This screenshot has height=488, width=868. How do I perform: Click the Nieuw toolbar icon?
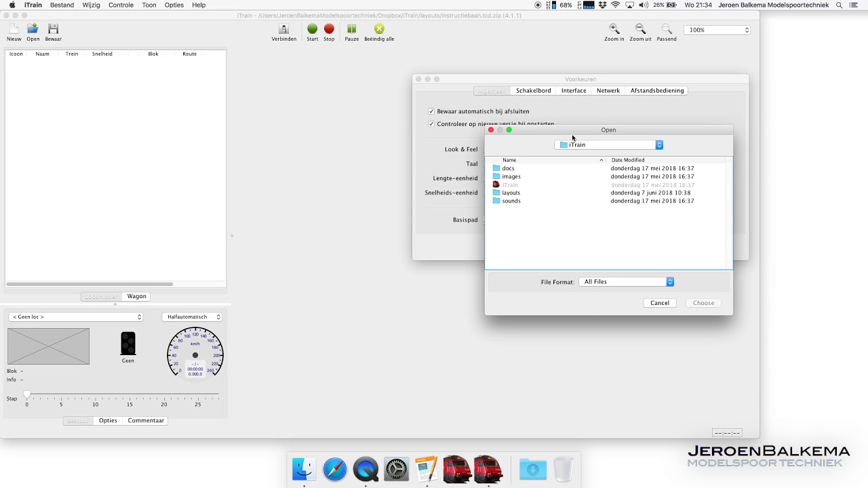14,28
